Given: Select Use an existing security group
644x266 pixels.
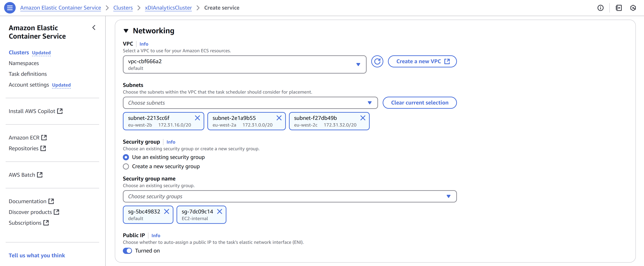Looking at the screenshot, I should (x=126, y=157).
